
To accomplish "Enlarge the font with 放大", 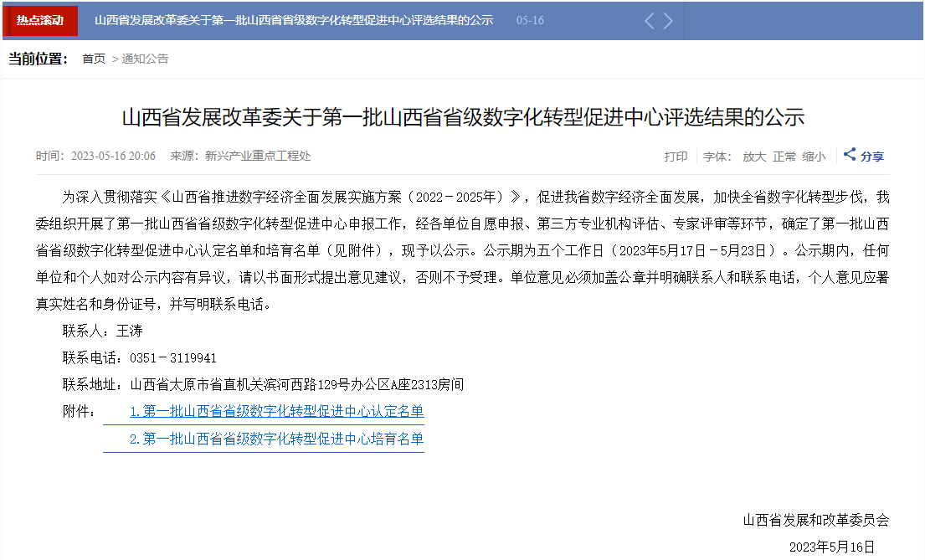I will [754, 157].
